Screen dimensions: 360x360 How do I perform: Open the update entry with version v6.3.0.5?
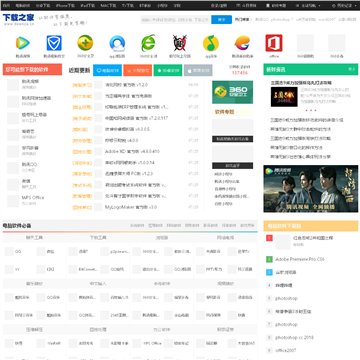127,129
